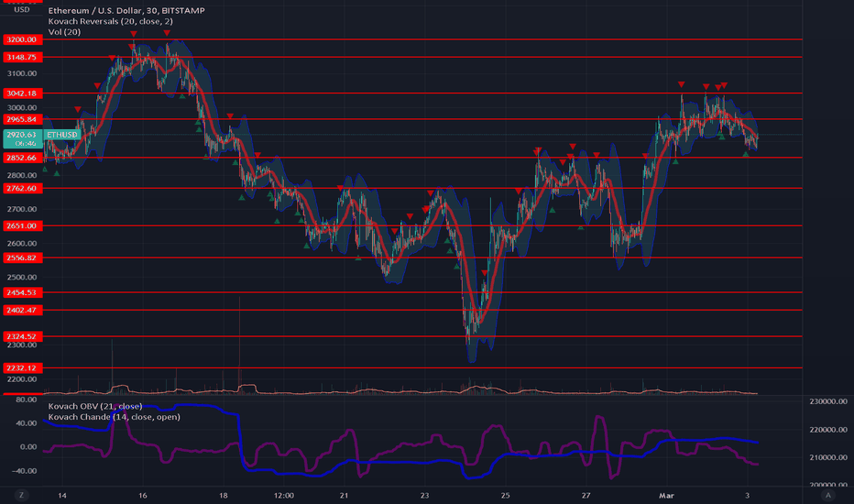This screenshot has height=504, width=854.
Task: Select the 2454.53 price level label
Action: (x=22, y=292)
